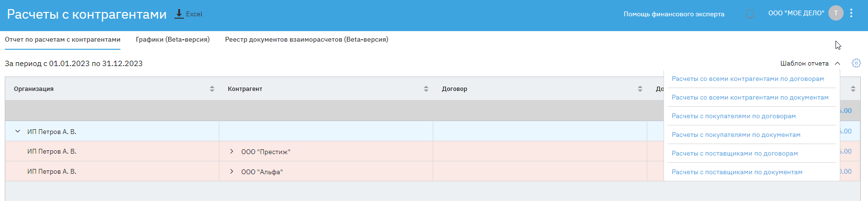This screenshot has height=201, width=868.
Task: Collapse the ИП Петров А. В. group
Action: pyautogui.click(x=18, y=131)
